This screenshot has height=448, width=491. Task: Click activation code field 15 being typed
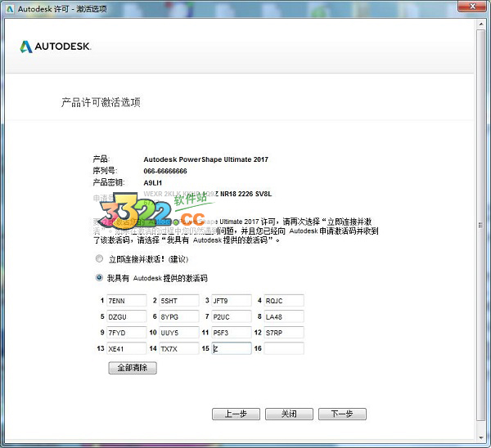231,348
